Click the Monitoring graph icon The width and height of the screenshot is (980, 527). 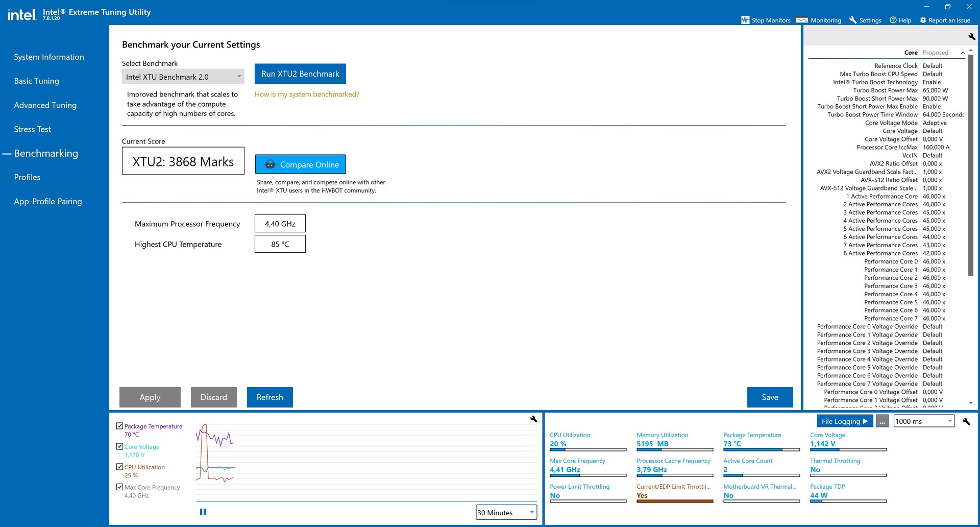pos(802,20)
